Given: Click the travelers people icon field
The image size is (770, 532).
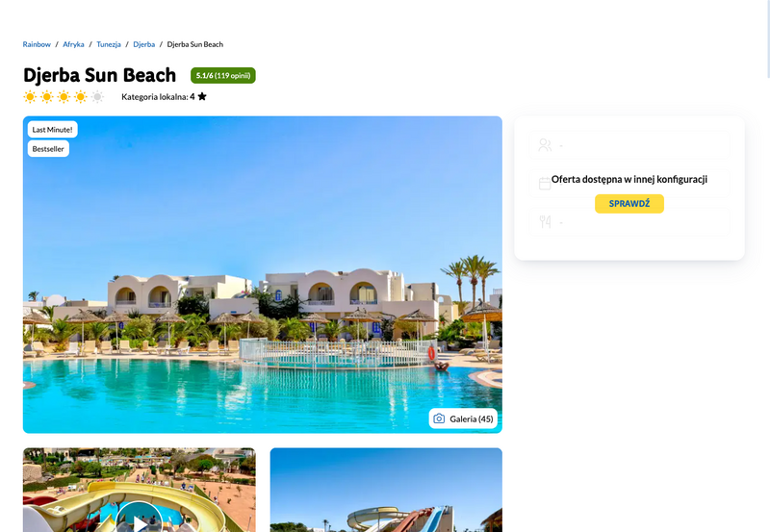Looking at the screenshot, I should (629, 144).
